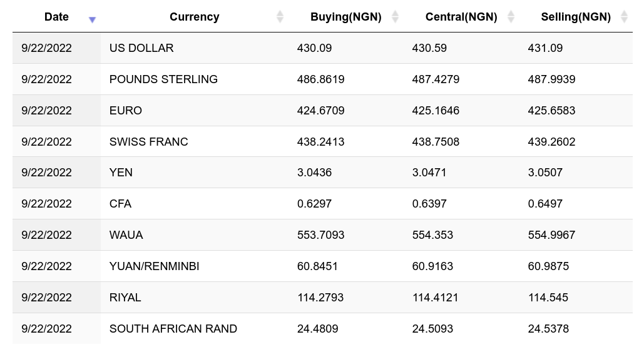Click the Currency column sort arrows icon

(280, 17)
